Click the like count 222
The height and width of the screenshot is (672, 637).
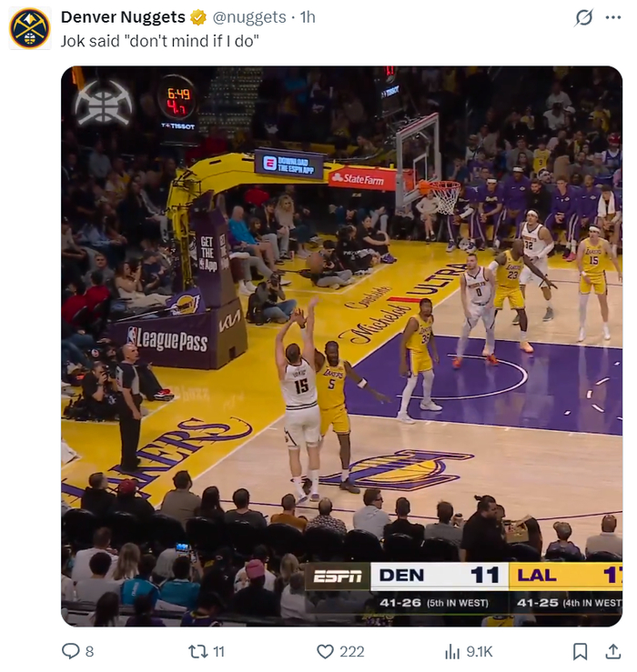coord(351,651)
